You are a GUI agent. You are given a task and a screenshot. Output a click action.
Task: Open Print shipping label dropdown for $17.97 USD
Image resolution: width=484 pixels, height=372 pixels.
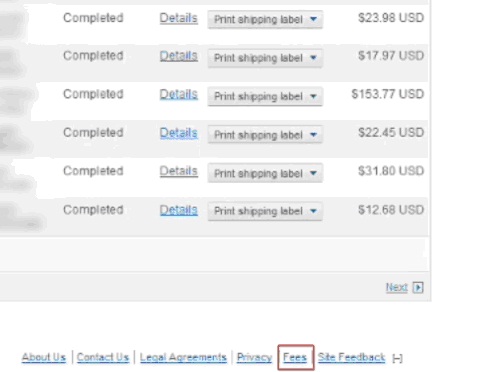point(265,58)
